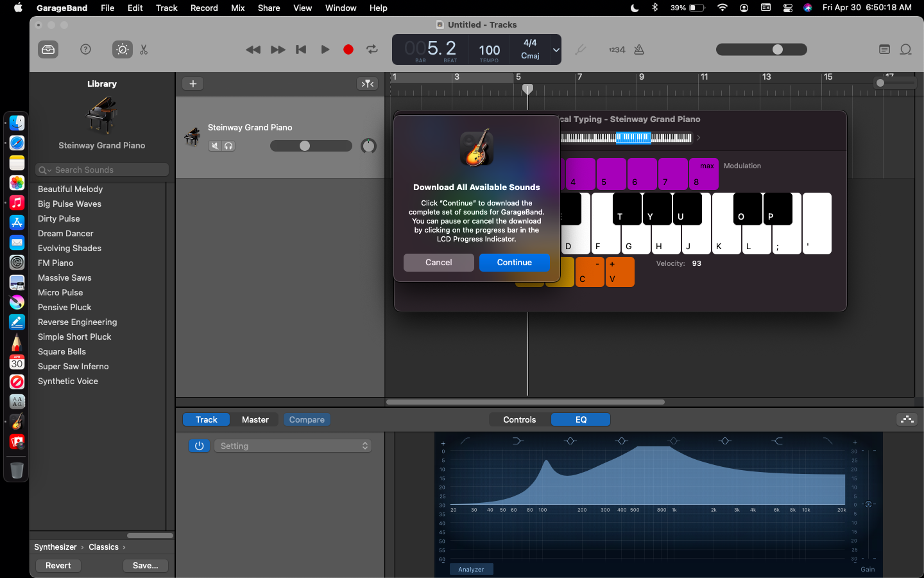Open the File menu
Image resolution: width=924 pixels, height=578 pixels.
108,8
